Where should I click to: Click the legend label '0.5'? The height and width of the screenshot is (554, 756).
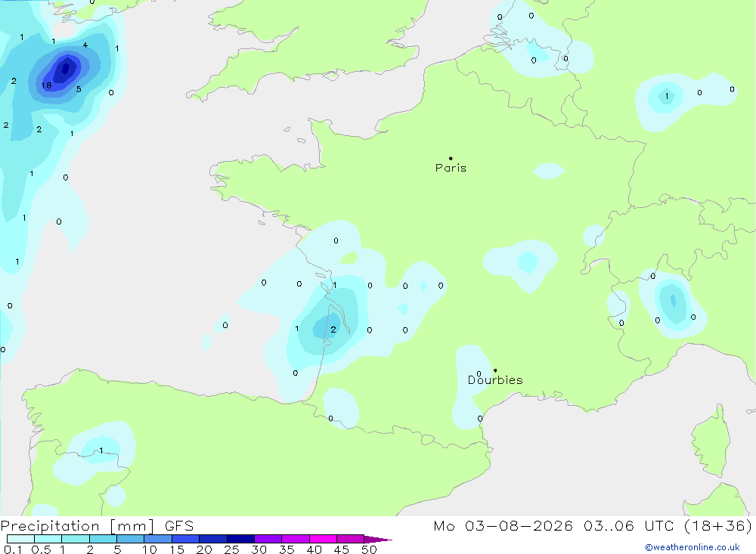click(x=41, y=549)
